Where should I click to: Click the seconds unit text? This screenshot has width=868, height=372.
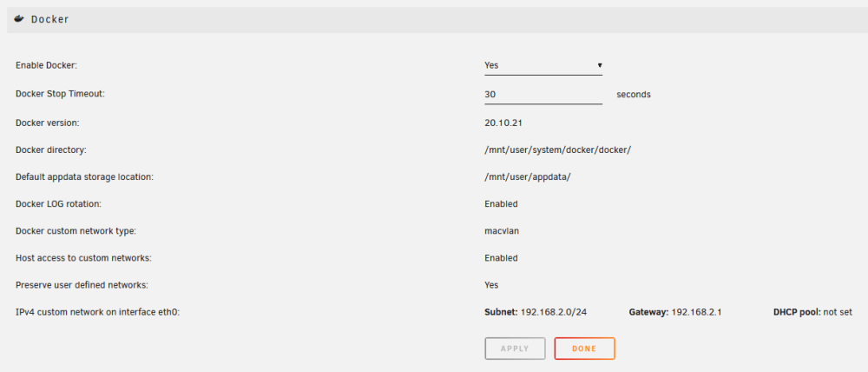click(x=634, y=94)
